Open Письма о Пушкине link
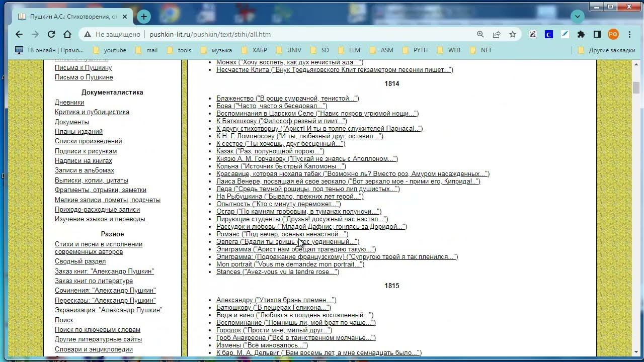The image size is (644, 362). (84, 77)
